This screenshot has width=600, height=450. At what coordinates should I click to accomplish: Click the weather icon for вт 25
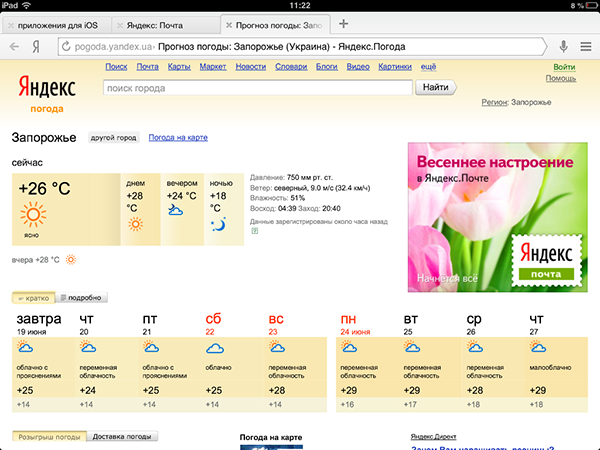[412, 347]
